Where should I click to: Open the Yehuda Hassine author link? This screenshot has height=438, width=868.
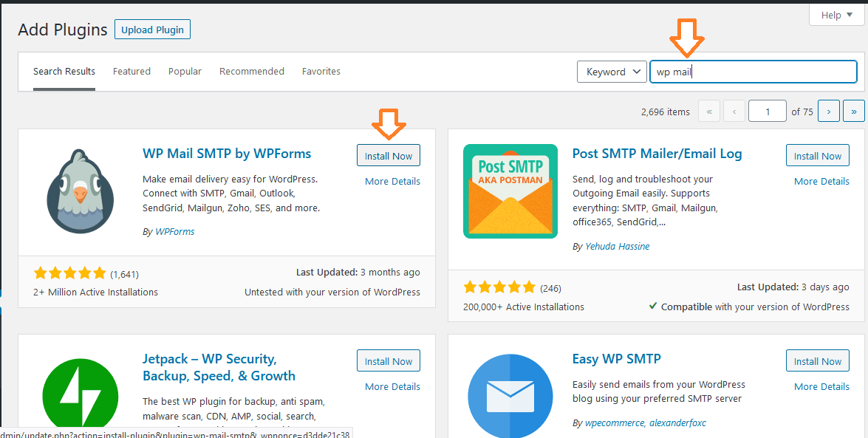pyautogui.click(x=618, y=247)
